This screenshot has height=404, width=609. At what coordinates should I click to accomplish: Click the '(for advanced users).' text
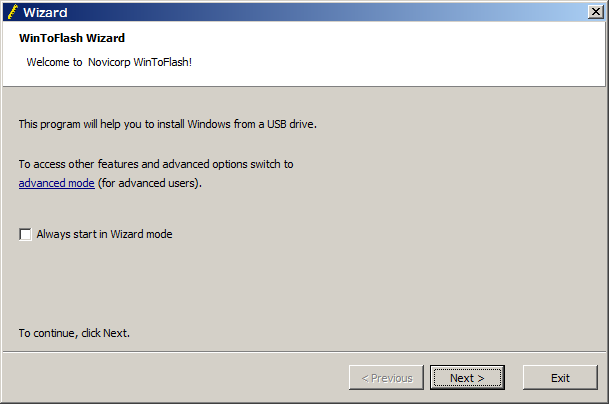[x=150, y=183]
